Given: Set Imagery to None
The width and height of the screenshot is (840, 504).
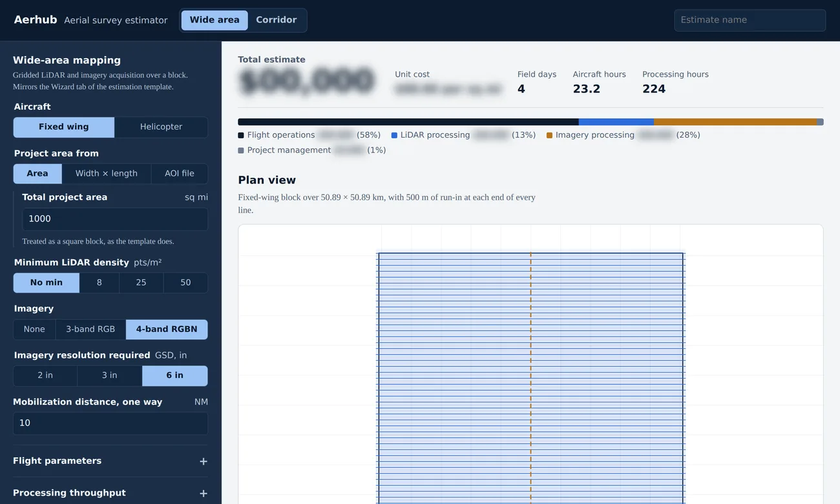Looking at the screenshot, I should 34,330.
